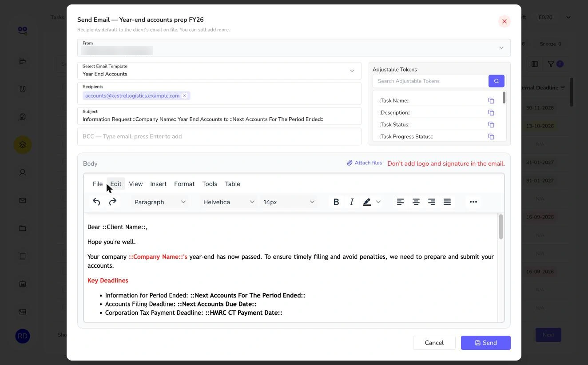Open the Select Email Template dropdown
This screenshot has height=365, width=588.
coord(219,71)
